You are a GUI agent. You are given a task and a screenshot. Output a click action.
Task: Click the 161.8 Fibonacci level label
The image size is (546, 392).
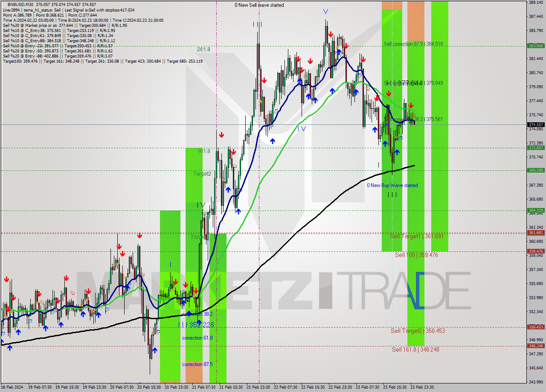[x=203, y=151]
